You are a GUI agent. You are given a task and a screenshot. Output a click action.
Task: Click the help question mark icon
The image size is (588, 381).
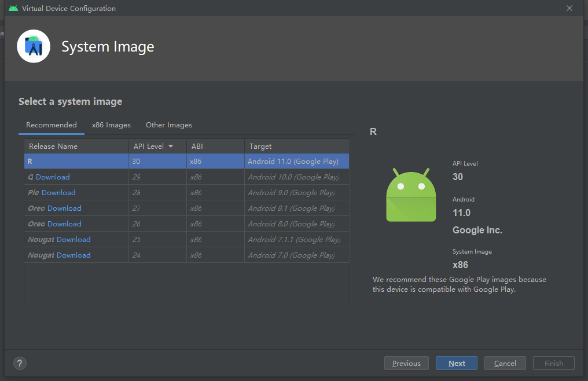tap(20, 363)
